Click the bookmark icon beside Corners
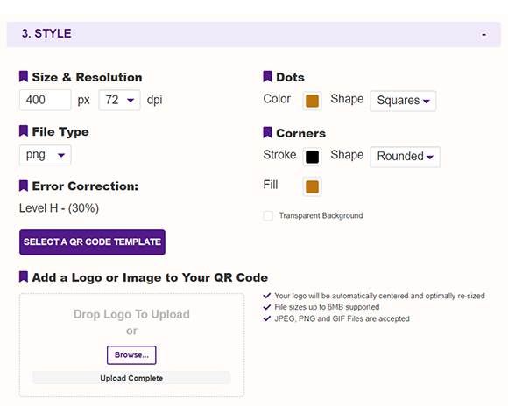The width and height of the screenshot is (508, 420). [x=267, y=132]
